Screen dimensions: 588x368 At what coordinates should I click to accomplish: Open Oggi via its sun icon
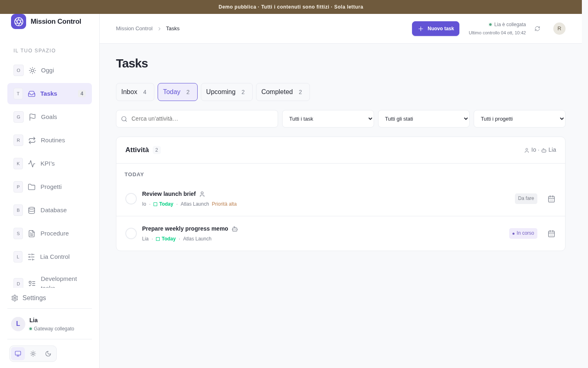click(32, 70)
